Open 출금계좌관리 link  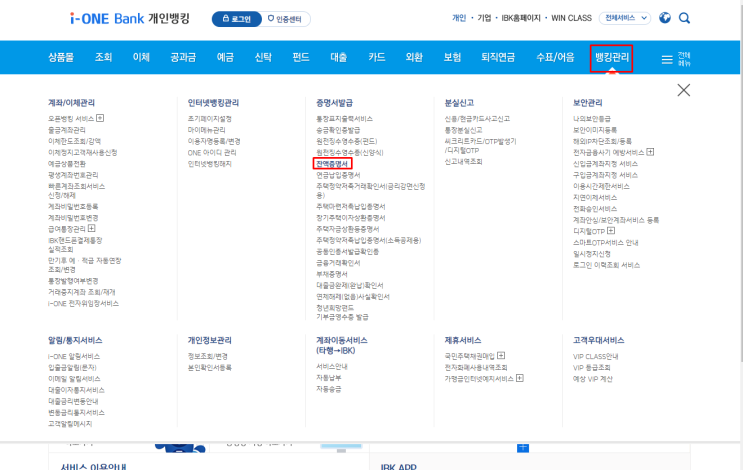tap(67, 130)
